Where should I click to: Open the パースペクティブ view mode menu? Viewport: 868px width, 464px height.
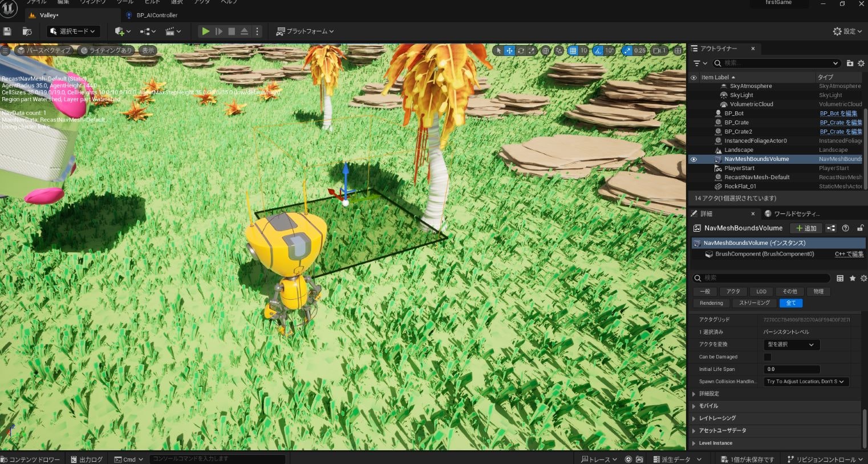tap(44, 50)
